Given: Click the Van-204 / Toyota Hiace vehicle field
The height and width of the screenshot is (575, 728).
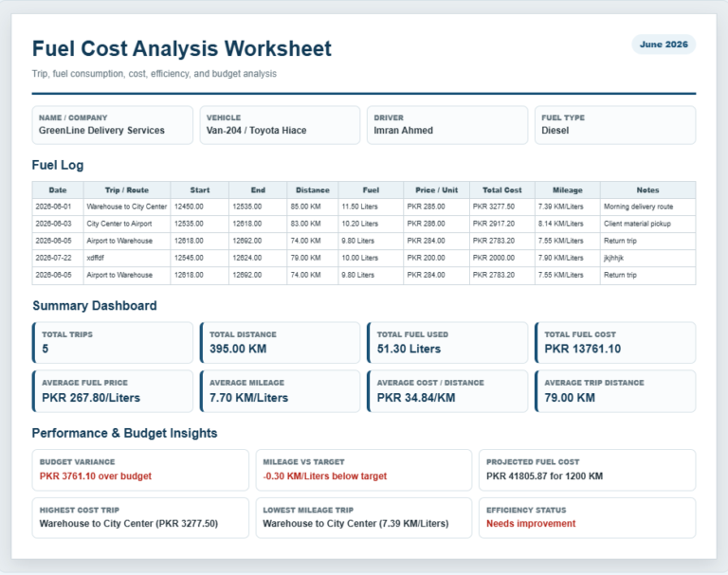Looking at the screenshot, I should (280, 125).
